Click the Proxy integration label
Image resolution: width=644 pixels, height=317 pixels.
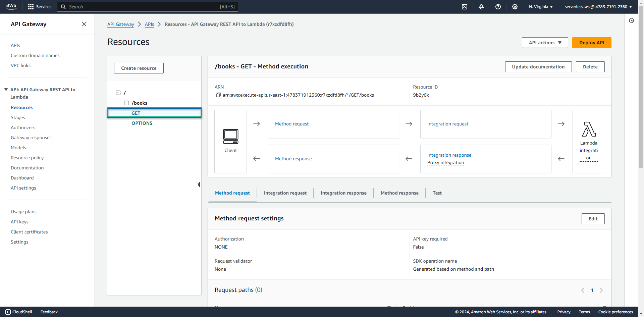coord(446,163)
